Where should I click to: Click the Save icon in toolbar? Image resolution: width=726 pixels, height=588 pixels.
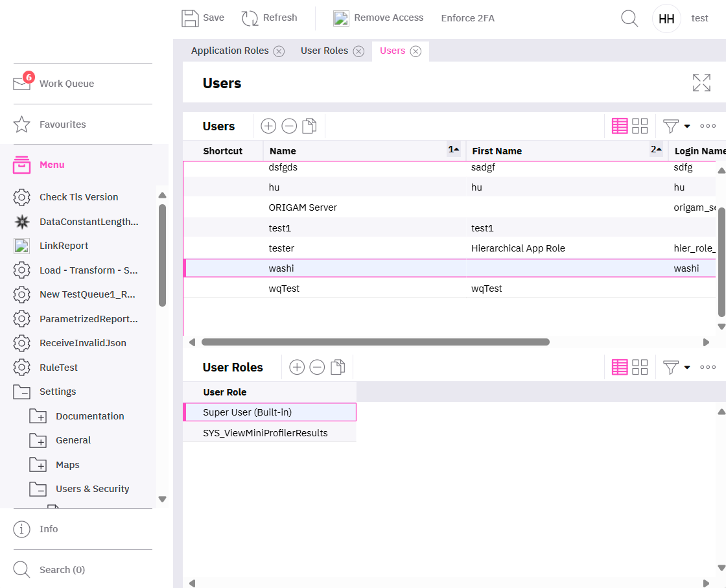tap(190, 18)
